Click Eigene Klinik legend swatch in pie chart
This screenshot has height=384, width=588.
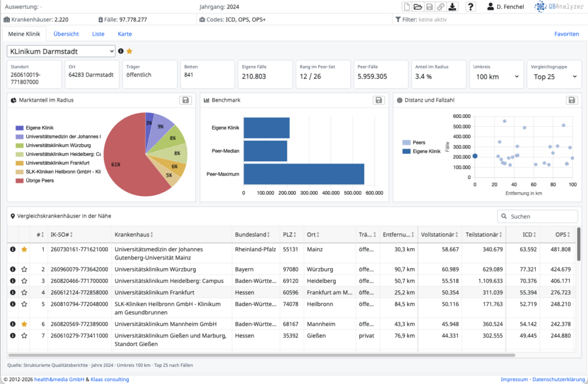20,128
